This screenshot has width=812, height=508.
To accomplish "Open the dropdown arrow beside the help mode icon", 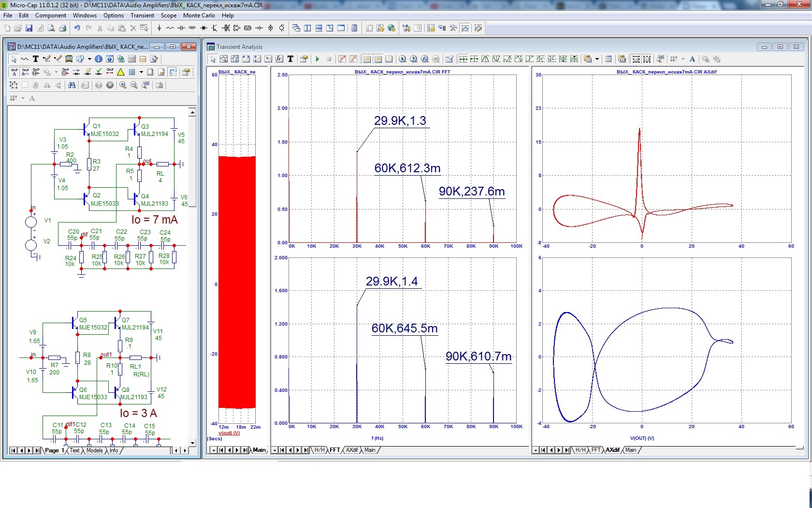I will (x=89, y=59).
